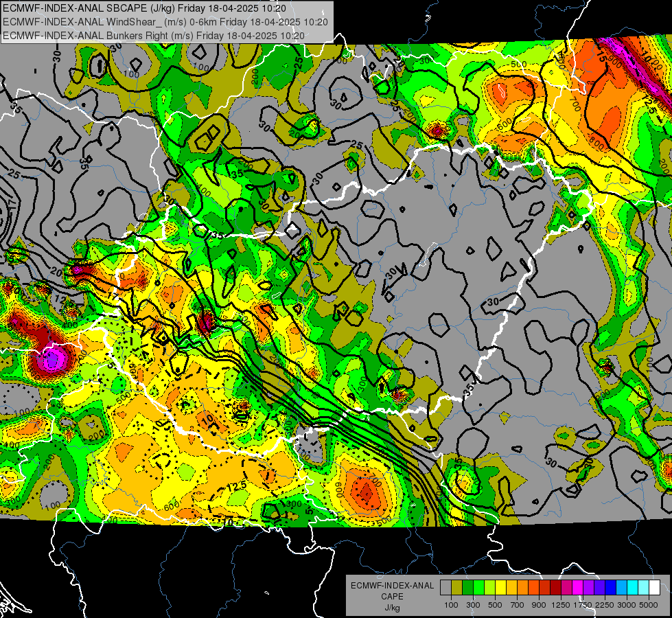The image size is (672, 618).
Task: Select the yellow-green legend swatch
Action: tap(489, 588)
